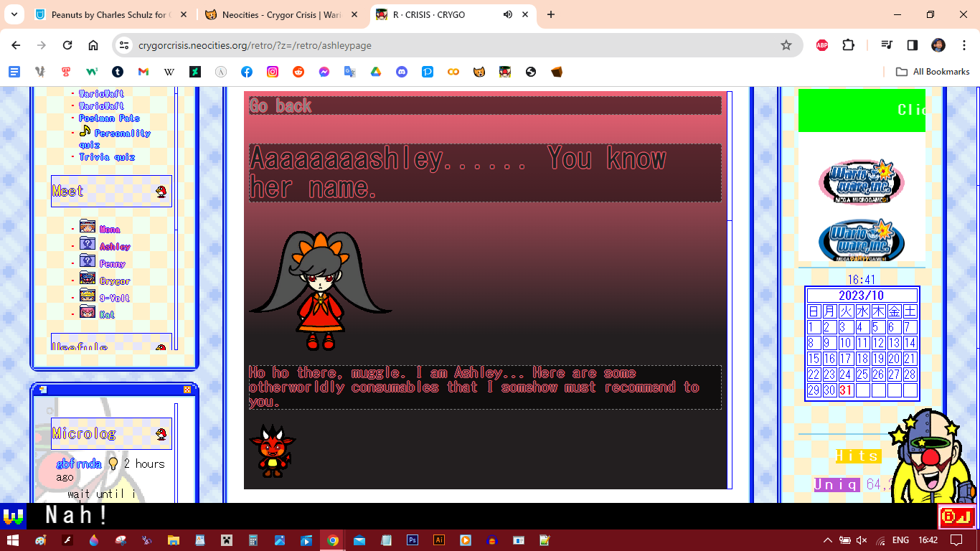Launch Photoshop from the taskbar
Viewport: 980px width, 551px height.
413,540
